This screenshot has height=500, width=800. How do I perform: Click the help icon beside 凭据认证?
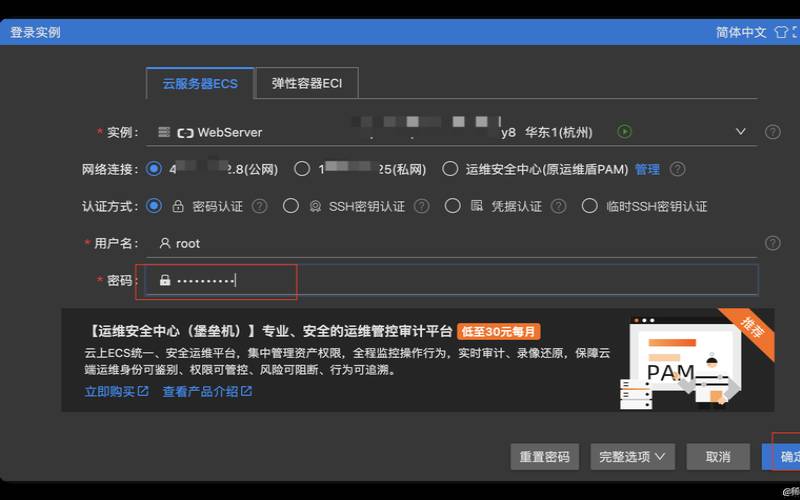[558, 206]
